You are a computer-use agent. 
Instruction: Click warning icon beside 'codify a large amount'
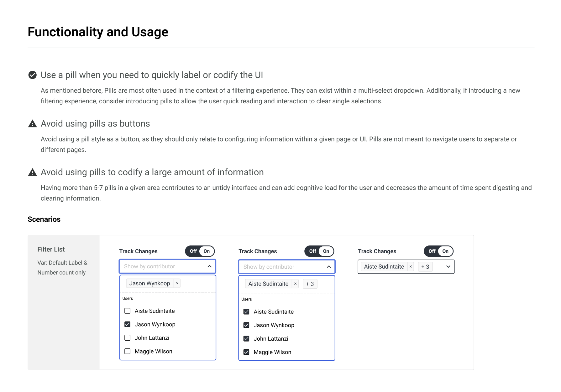tap(33, 172)
